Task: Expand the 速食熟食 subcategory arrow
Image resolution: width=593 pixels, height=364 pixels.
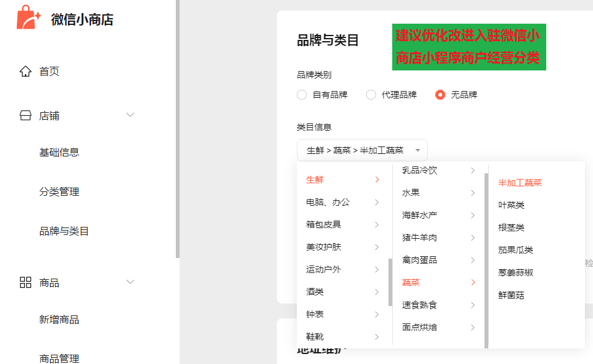Action: (x=473, y=305)
